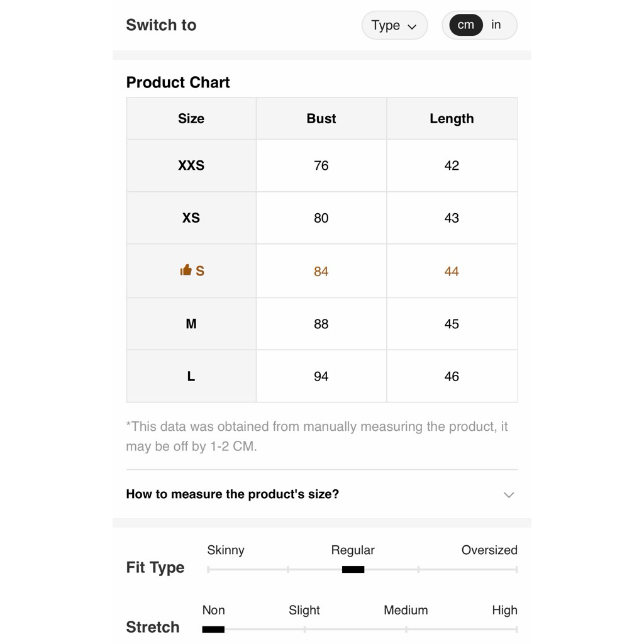The image size is (644, 644).
Task: Click the Size column header
Action: click(x=191, y=119)
